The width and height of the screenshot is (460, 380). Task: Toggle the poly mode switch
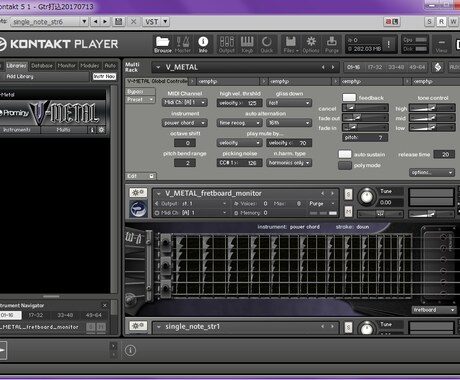345,165
